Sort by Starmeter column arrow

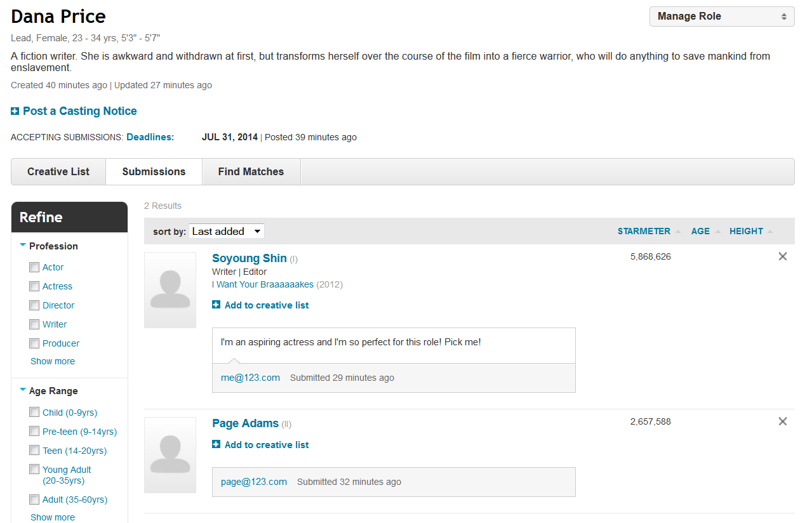pyautogui.click(x=678, y=232)
